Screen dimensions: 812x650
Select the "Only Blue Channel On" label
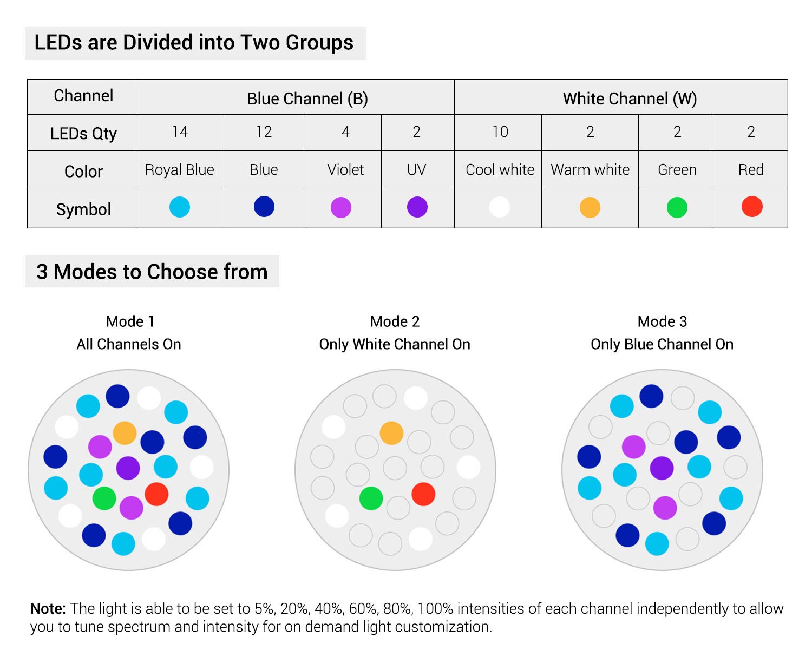pos(662,344)
